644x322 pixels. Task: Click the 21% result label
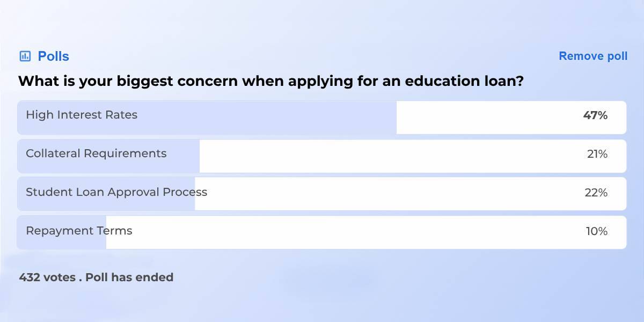tap(597, 155)
